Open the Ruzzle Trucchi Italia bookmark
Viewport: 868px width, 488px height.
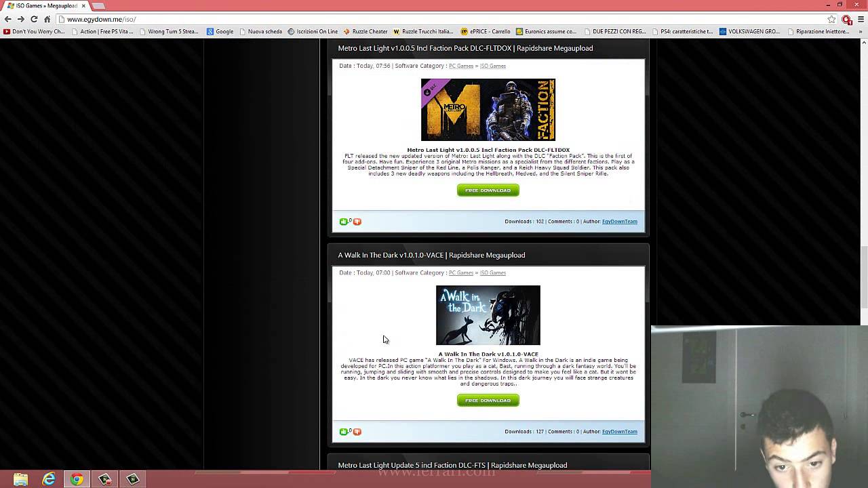pyautogui.click(x=423, y=31)
